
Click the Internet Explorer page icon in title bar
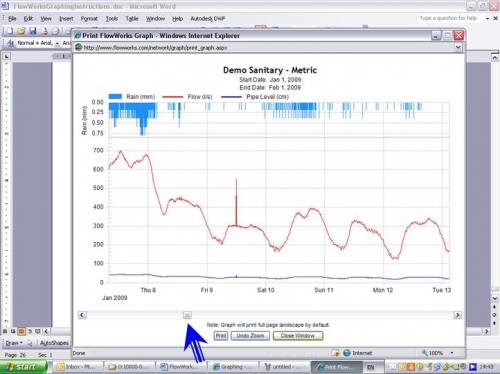coord(78,35)
